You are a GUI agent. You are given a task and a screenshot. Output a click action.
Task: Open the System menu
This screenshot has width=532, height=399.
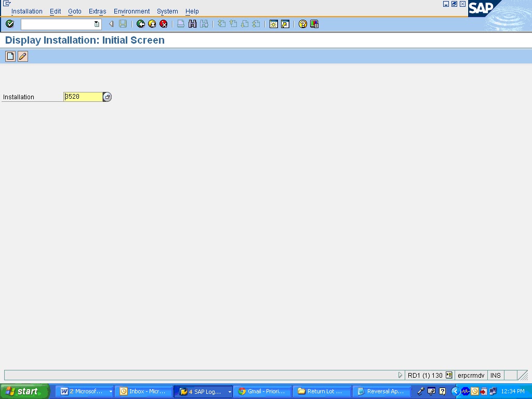167,11
